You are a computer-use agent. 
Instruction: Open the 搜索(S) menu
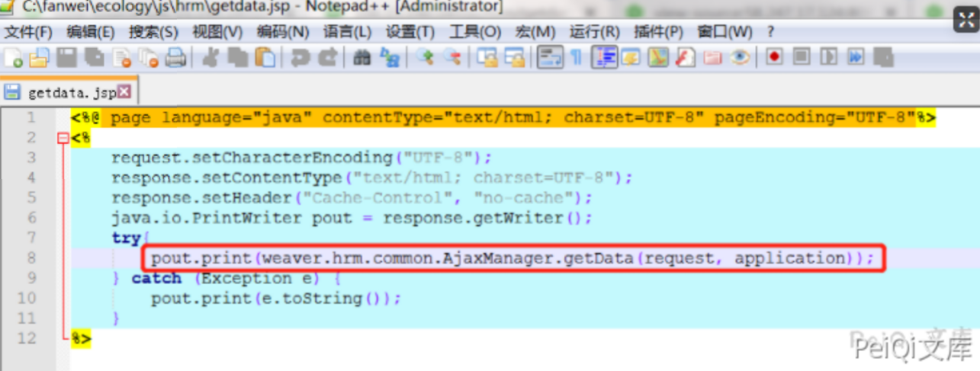[153, 32]
